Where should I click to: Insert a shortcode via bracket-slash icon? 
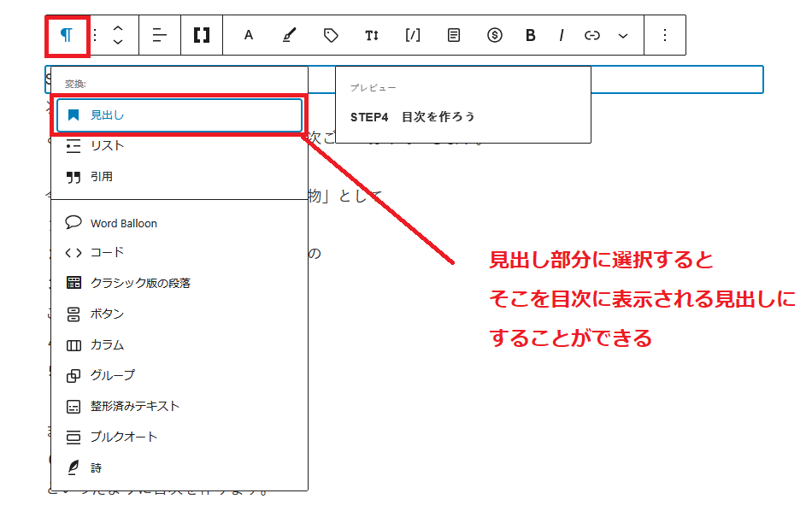pos(413,35)
